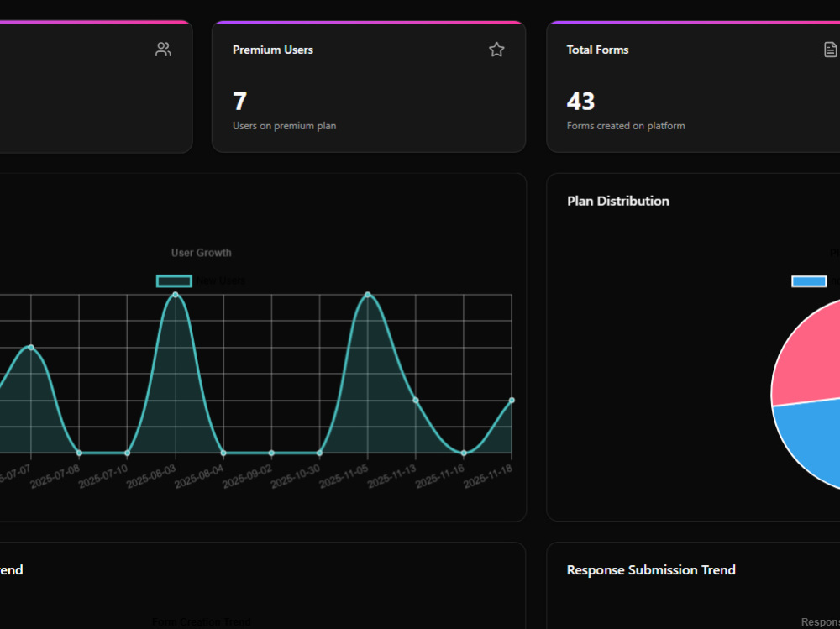Click the document icon on Total Forms card
Screen dimensions: 840x629
(830, 50)
